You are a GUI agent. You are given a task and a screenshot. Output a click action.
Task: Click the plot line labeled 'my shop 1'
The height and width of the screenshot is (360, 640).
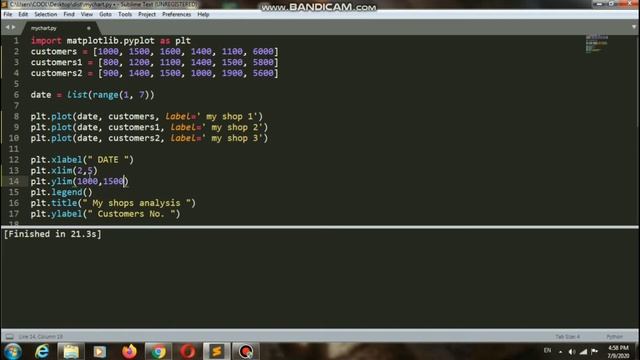point(147,117)
